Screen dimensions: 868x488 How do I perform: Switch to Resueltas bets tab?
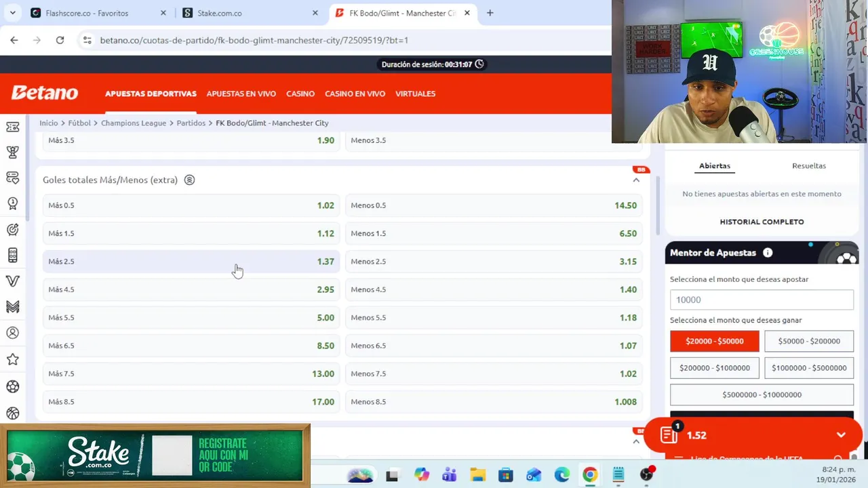tap(809, 165)
